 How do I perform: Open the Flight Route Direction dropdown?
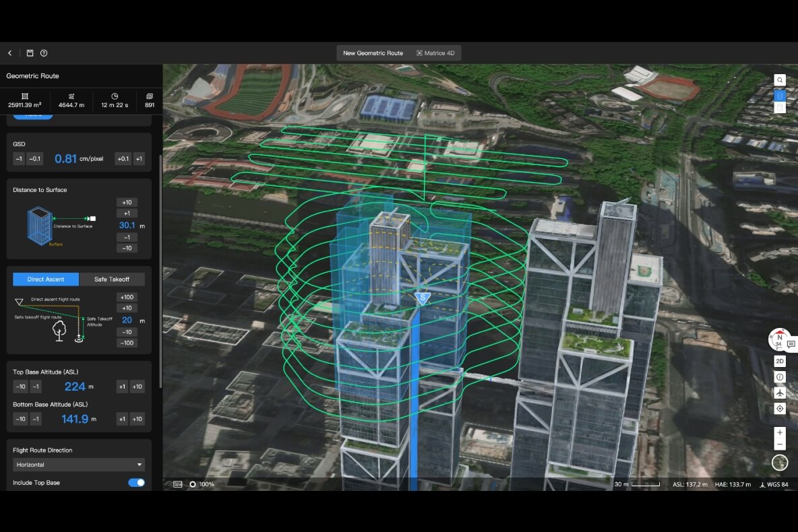[79, 465]
